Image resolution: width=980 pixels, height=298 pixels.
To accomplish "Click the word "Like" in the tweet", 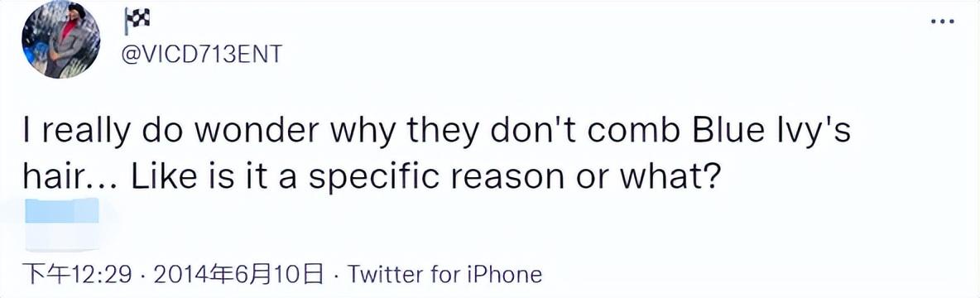I will click(x=157, y=179).
